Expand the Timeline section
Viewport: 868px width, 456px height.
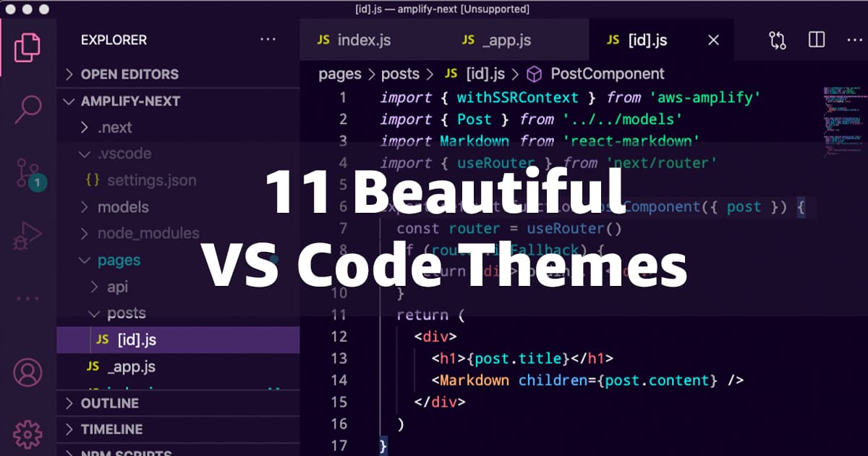111,429
